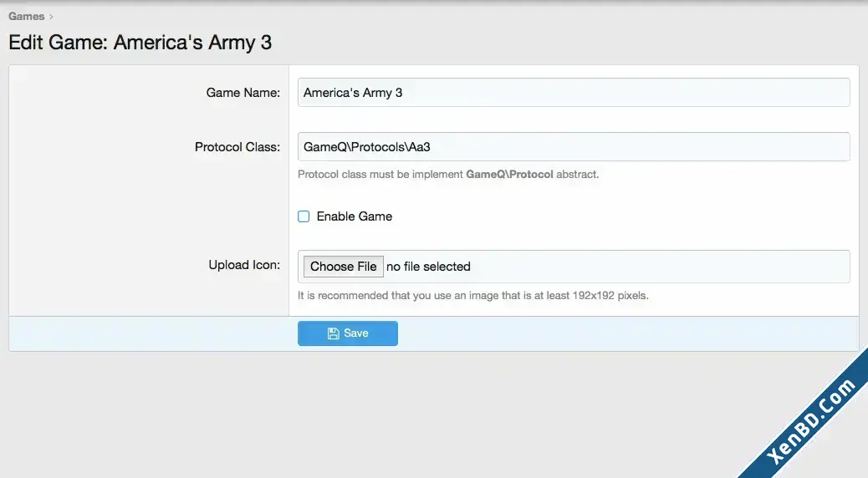Focus the Protocol Class input field

574,146
